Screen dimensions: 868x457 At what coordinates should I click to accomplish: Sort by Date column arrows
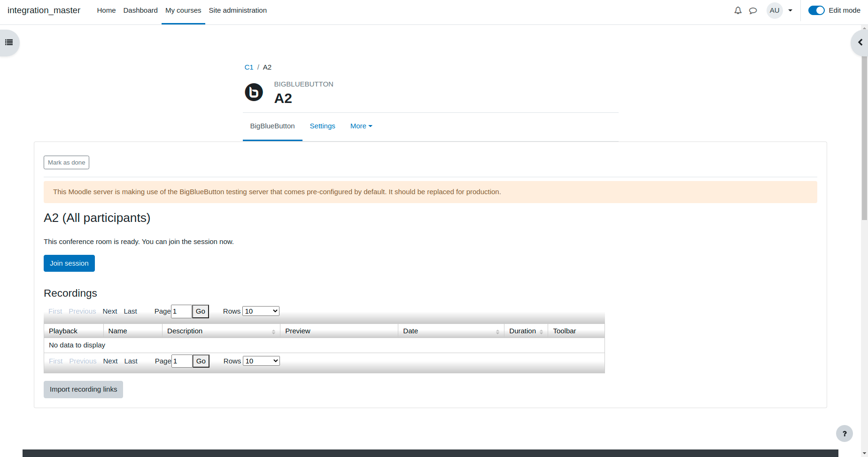497,332
